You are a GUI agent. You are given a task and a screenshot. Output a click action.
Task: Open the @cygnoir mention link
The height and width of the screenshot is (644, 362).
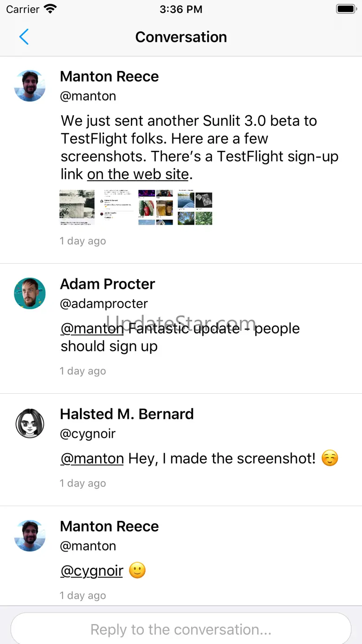click(x=91, y=571)
